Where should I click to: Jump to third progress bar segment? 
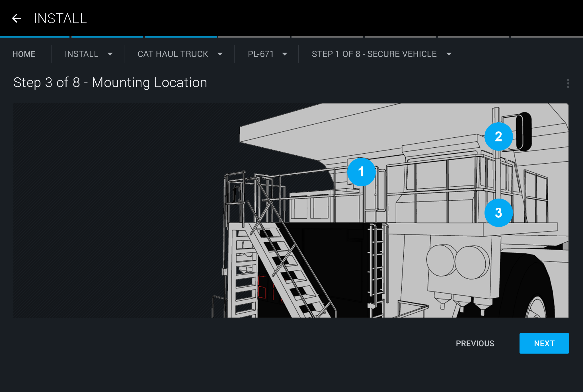pos(181,37)
